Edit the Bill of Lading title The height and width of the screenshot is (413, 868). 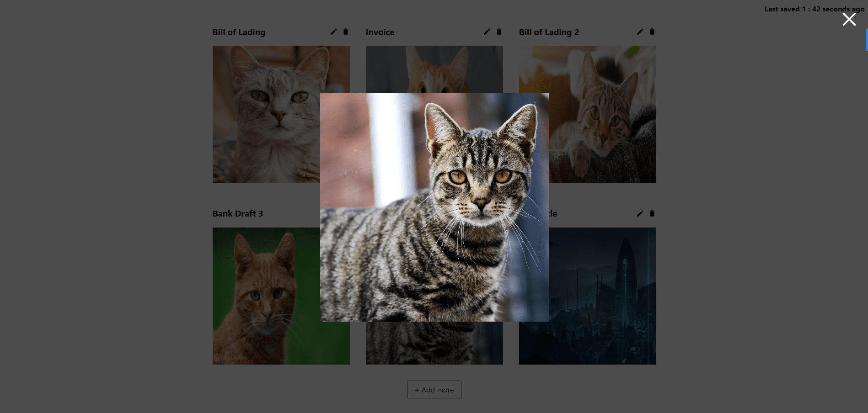pyautogui.click(x=334, y=32)
